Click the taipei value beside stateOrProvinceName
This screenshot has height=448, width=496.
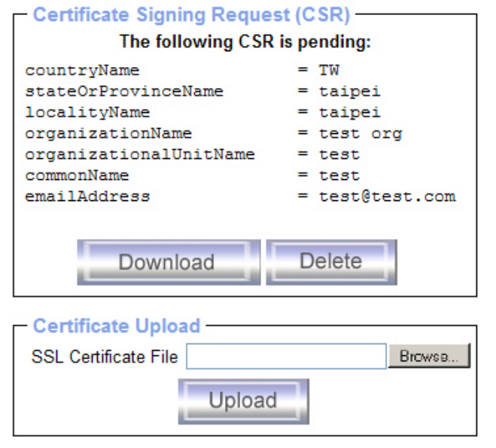(x=349, y=92)
